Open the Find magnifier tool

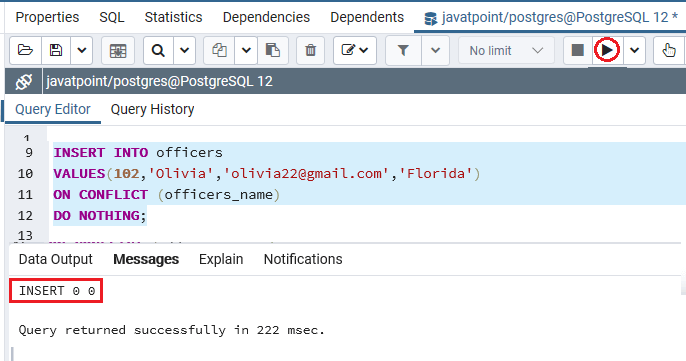coord(158,50)
